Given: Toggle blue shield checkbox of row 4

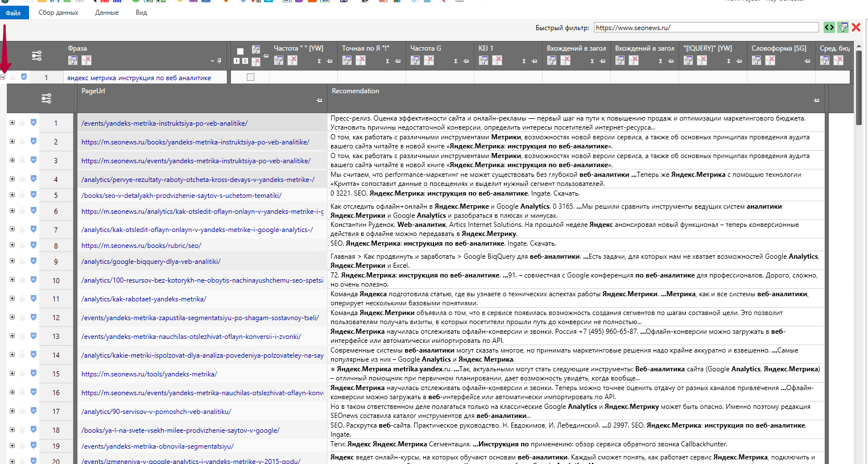Looking at the screenshot, I should (34, 179).
